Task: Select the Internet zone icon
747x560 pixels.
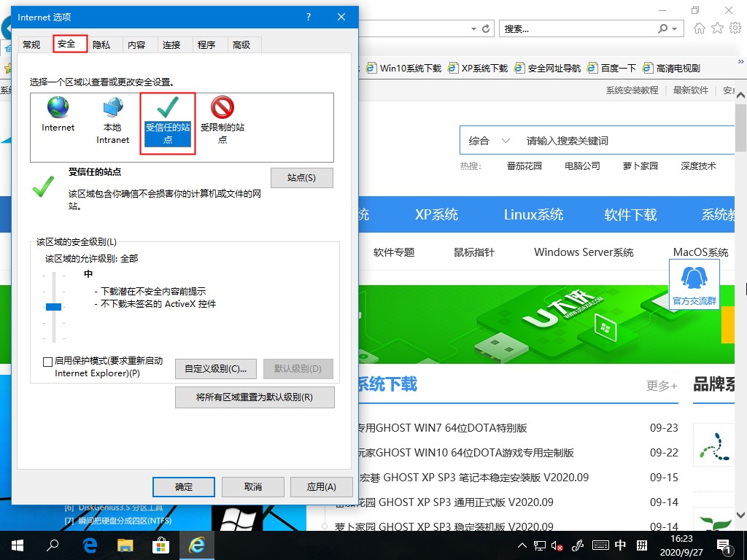Action: click(57, 115)
